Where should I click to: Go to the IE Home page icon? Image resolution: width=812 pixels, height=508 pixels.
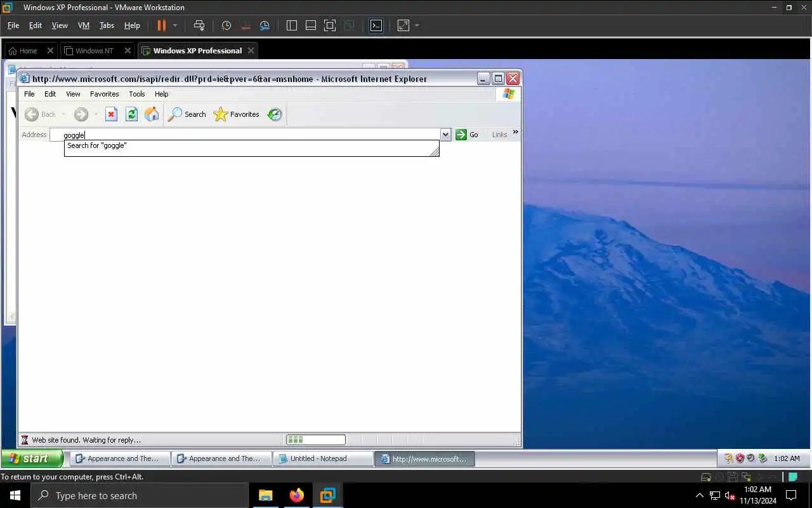[152, 114]
